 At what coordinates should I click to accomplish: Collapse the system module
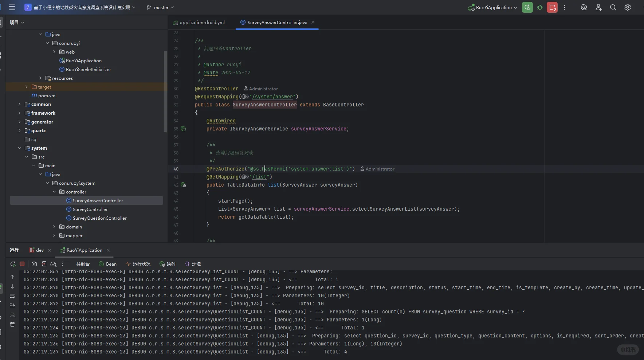pyautogui.click(x=20, y=148)
